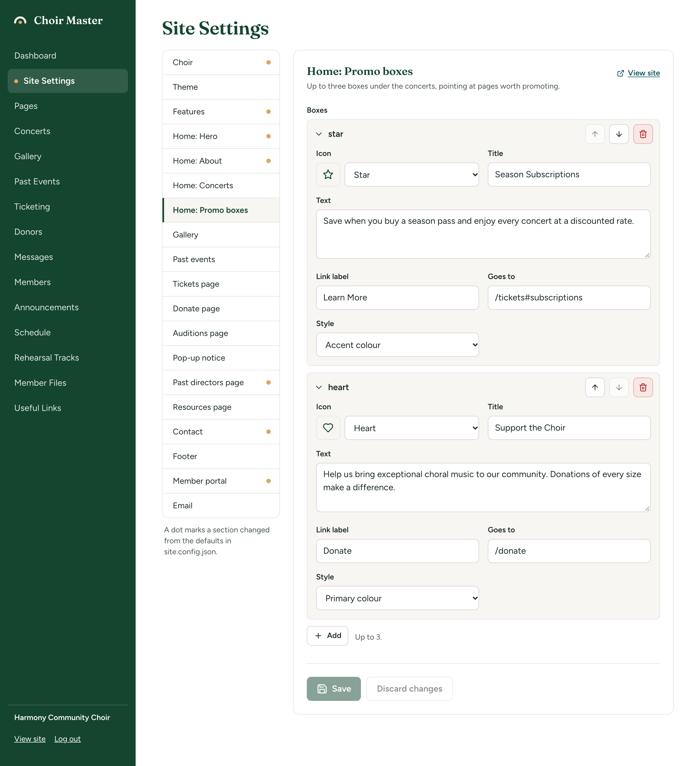Delete the heart promo box

pyautogui.click(x=643, y=387)
